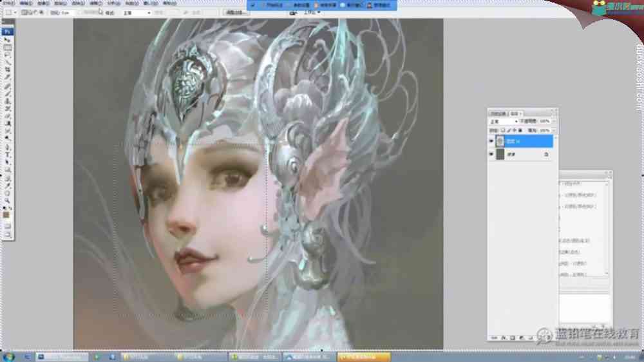Select the Quick Selection tool
Image resolution: width=644 pixels, height=362 pixels.
point(7,62)
